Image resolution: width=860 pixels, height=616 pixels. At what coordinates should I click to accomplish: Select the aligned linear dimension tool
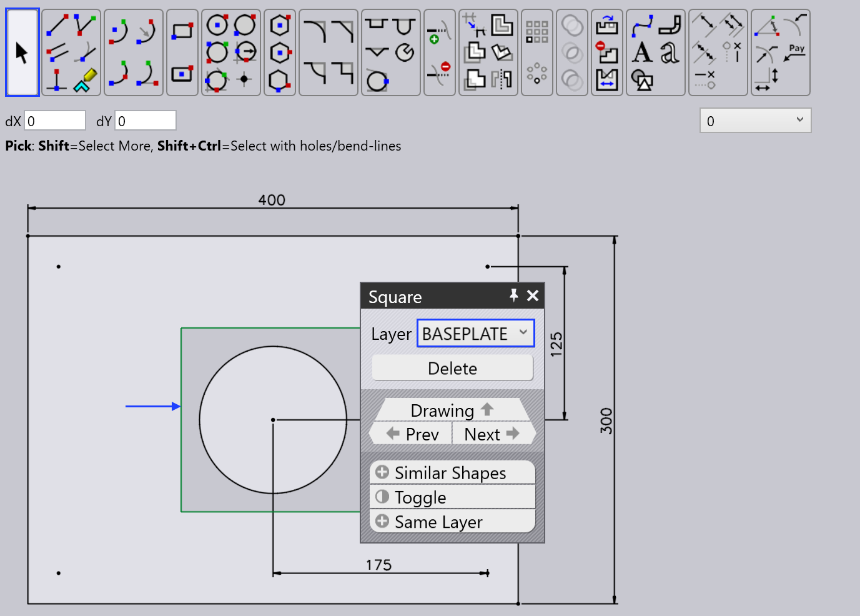(704, 25)
